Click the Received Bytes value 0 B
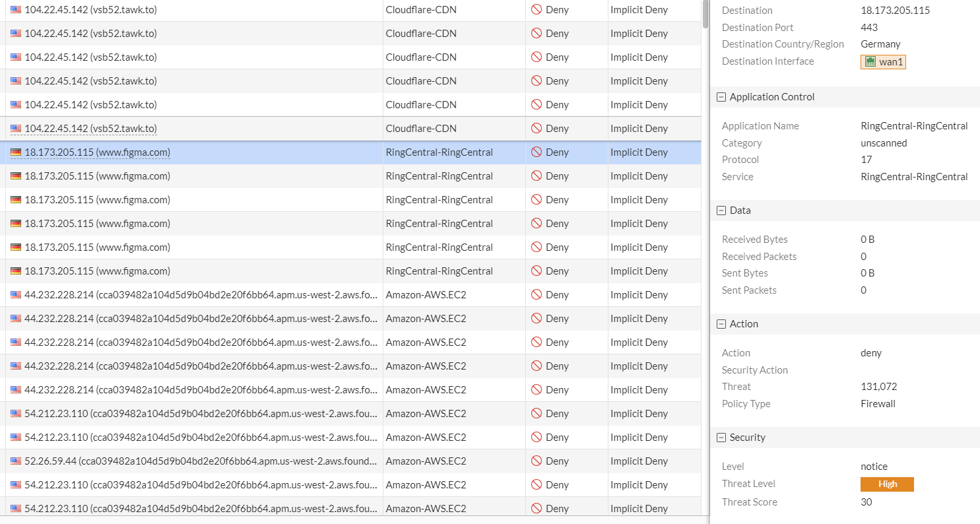 [868, 240]
